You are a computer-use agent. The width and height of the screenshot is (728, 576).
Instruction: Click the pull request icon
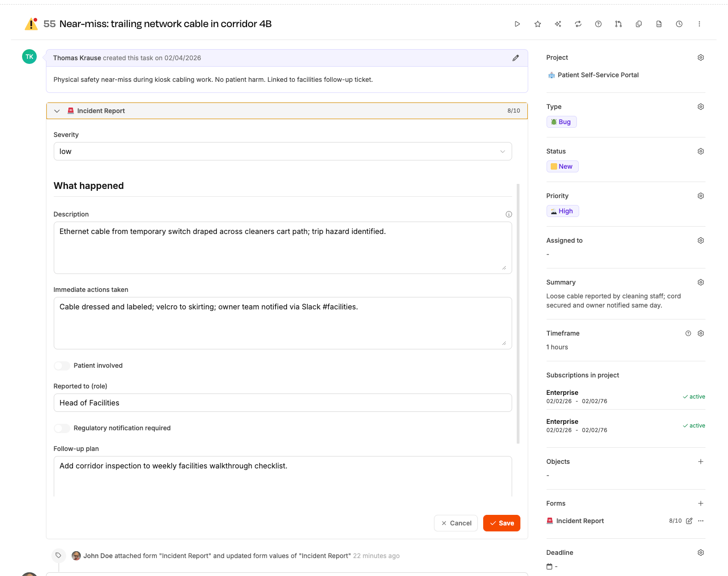click(x=618, y=24)
